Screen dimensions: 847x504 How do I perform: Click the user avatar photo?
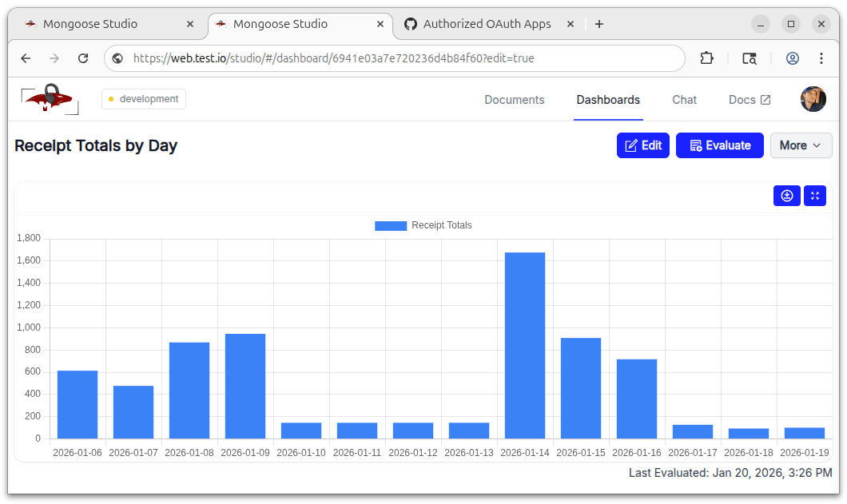813,99
